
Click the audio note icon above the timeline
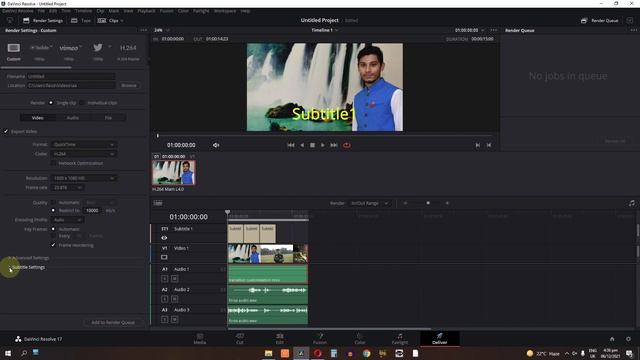[632, 203]
